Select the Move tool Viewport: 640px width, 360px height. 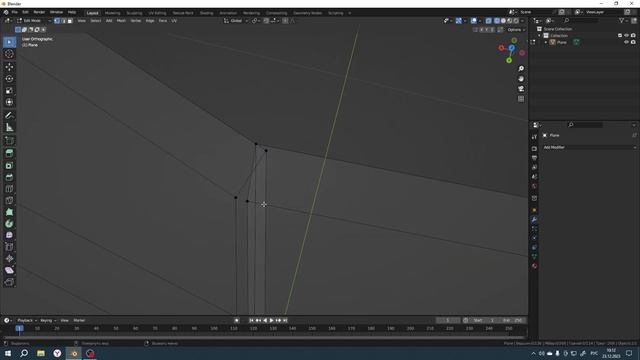(x=9, y=67)
